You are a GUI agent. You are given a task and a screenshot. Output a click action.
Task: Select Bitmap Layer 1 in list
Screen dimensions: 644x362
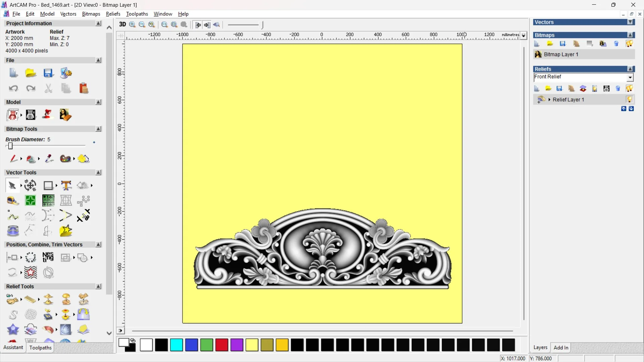pos(561,54)
